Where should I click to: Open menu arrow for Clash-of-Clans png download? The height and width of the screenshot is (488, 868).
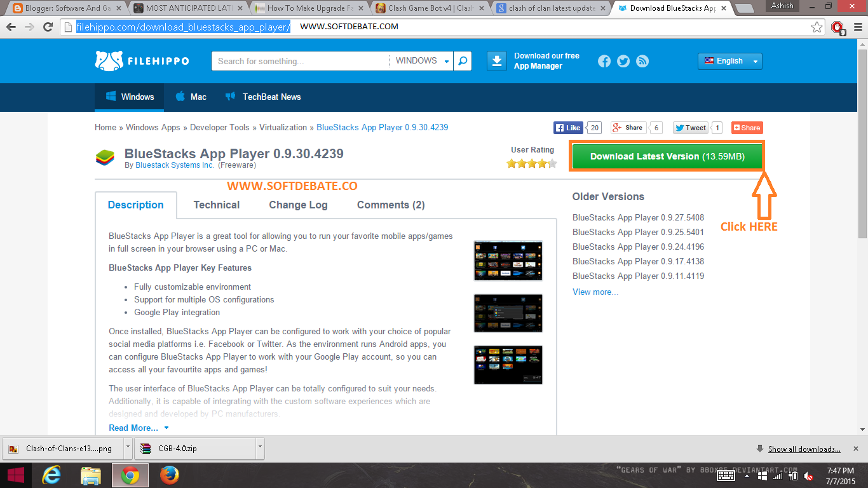[128, 448]
